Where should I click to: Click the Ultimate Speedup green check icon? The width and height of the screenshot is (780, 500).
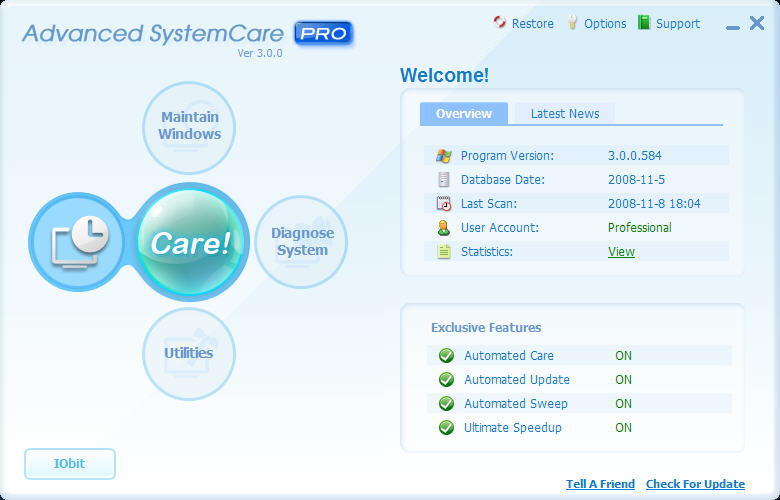click(446, 427)
